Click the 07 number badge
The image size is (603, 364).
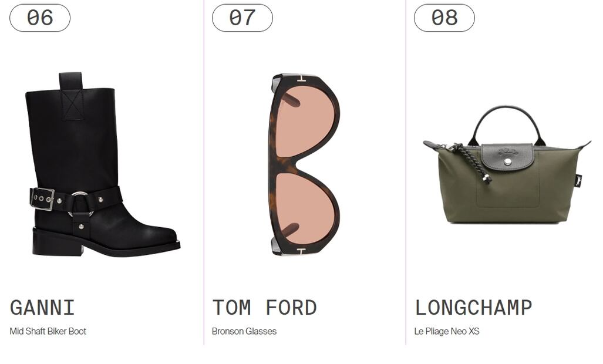[242, 18]
